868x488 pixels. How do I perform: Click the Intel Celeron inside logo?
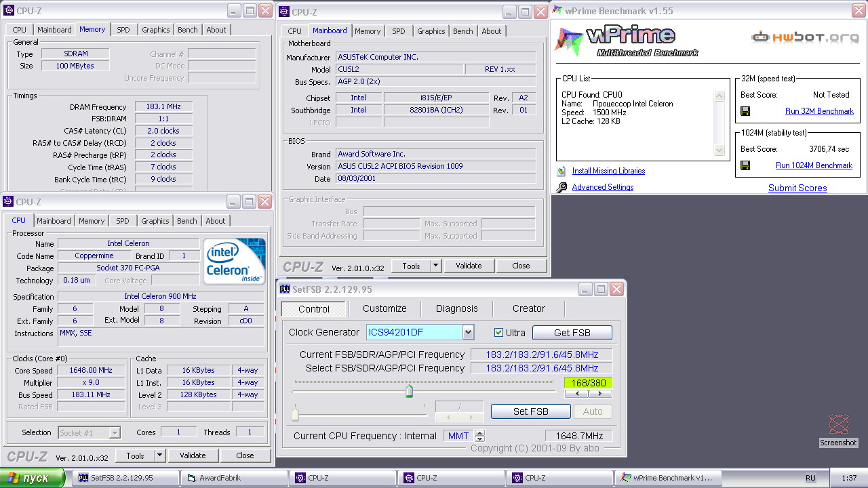pos(235,262)
